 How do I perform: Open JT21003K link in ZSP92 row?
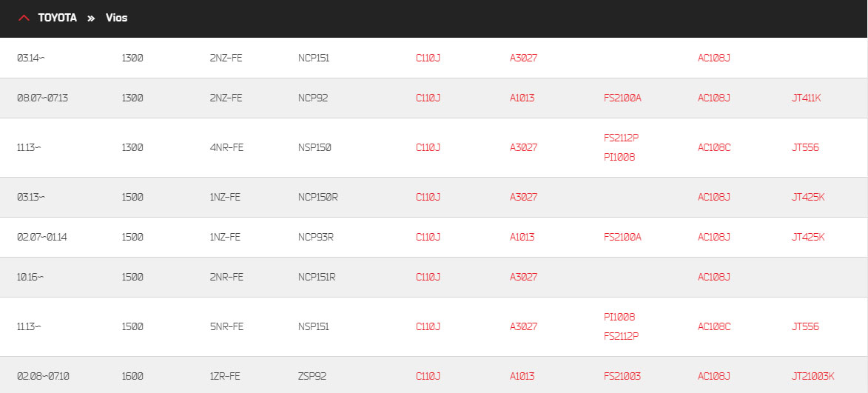click(813, 377)
